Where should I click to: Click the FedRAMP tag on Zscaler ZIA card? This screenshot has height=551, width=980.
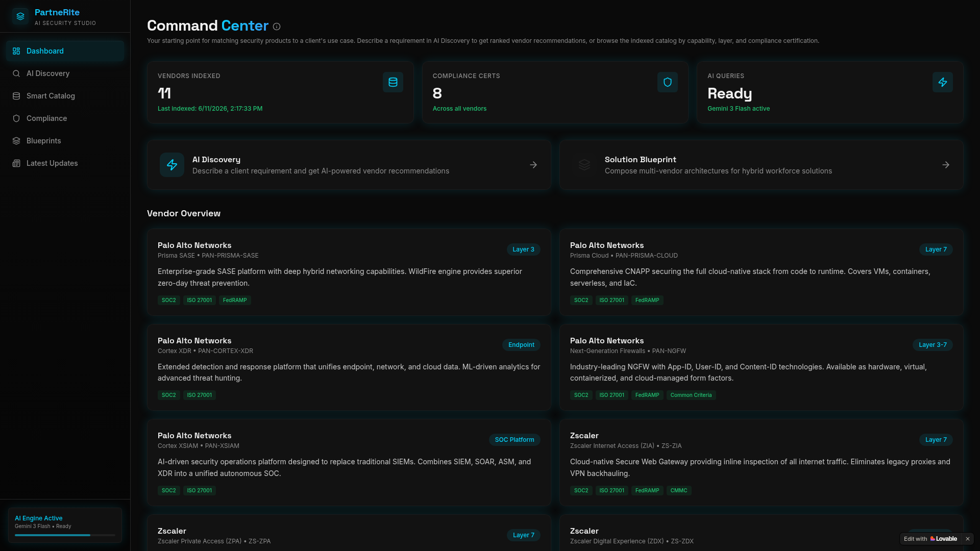647,491
